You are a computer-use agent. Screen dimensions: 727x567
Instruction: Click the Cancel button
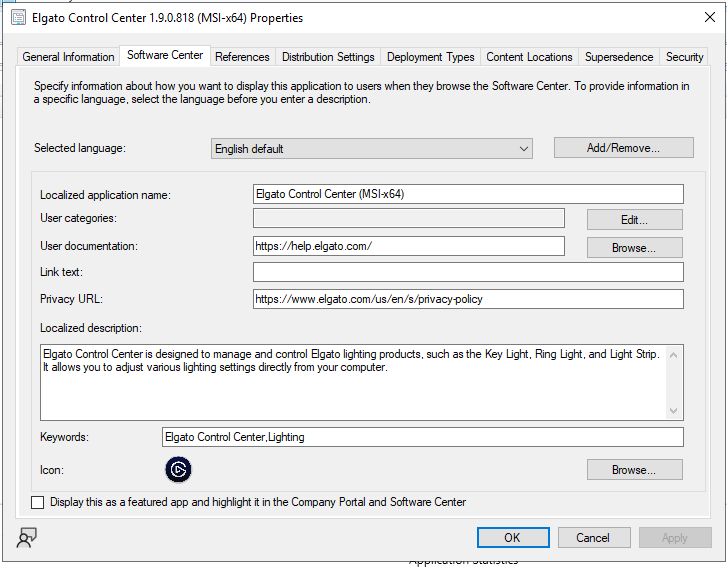pos(594,537)
